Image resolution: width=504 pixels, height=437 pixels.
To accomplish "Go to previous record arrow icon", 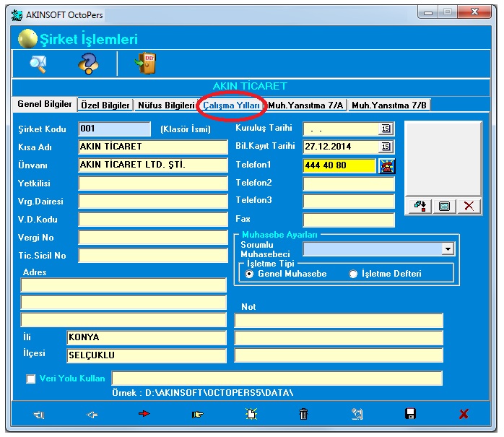I will (92, 415).
